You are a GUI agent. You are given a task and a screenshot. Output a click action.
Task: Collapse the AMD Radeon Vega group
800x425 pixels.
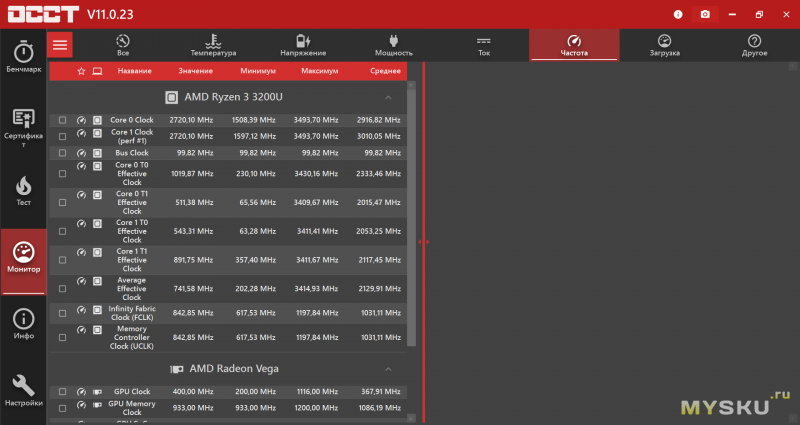(x=388, y=369)
